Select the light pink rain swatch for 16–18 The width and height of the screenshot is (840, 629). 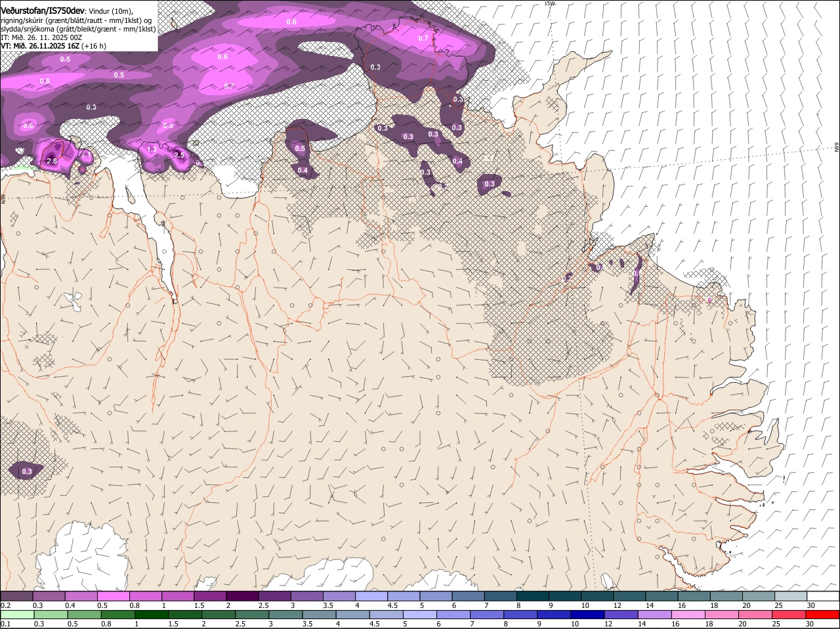[x=688, y=615]
